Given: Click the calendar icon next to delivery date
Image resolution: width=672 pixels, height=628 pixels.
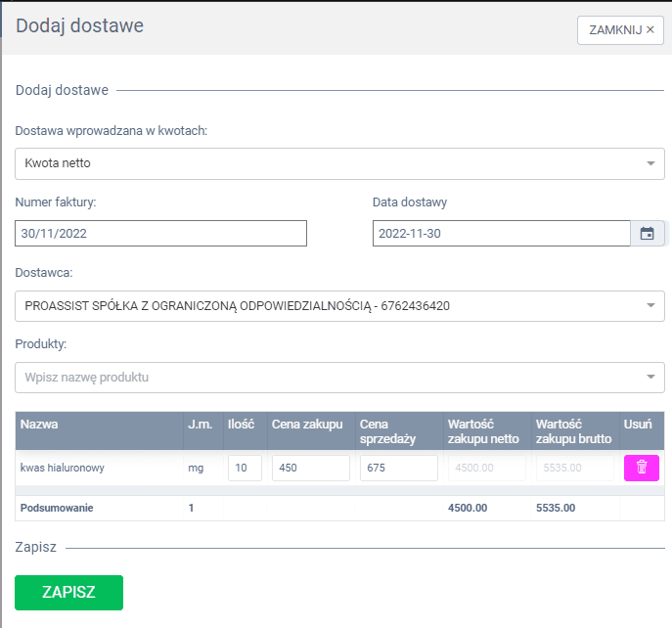Looking at the screenshot, I should 647,233.
